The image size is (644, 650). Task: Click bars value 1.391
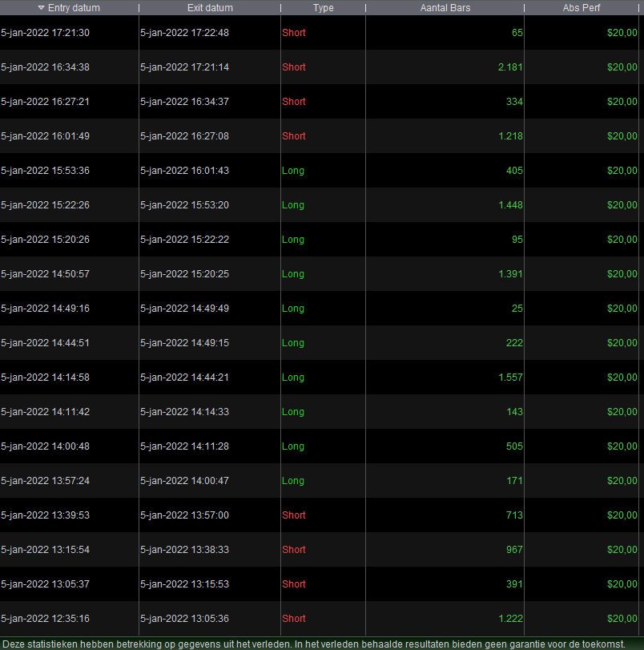510,273
